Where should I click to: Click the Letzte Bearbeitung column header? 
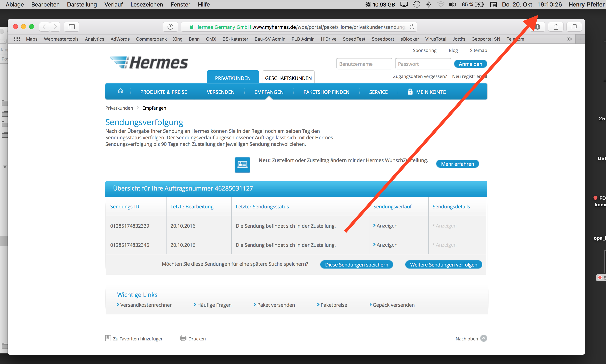(x=192, y=207)
